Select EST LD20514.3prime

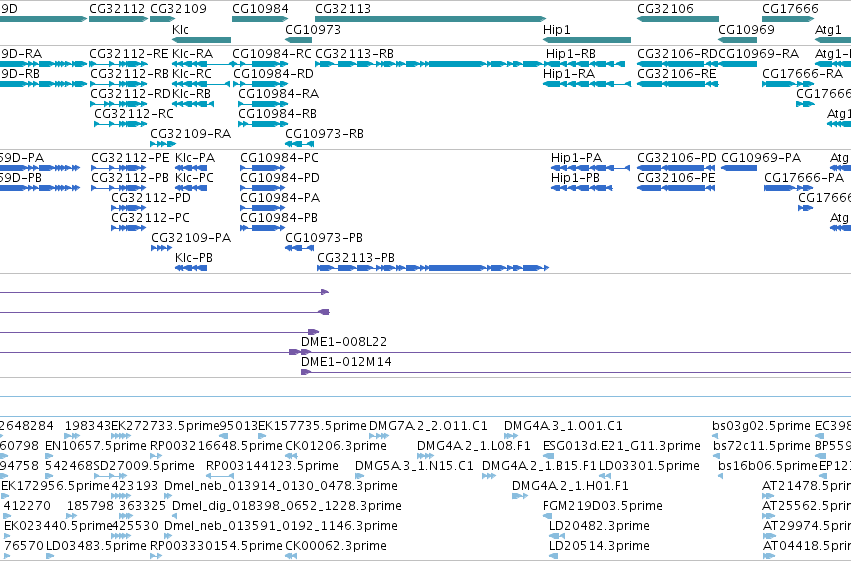[x=599, y=546]
